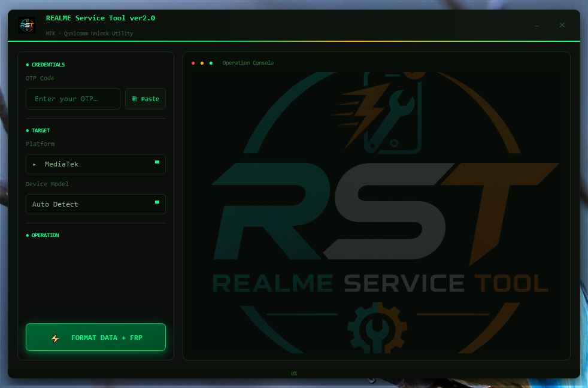Click the red dot in the console header

(x=193, y=63)
